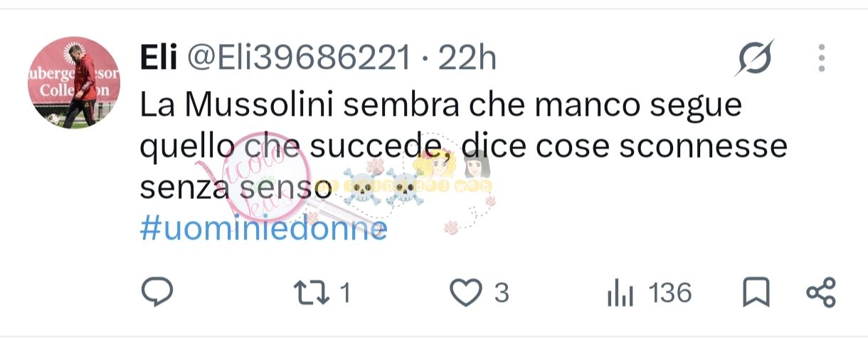Open the @Eli39686221 handle link

point(299,58)
